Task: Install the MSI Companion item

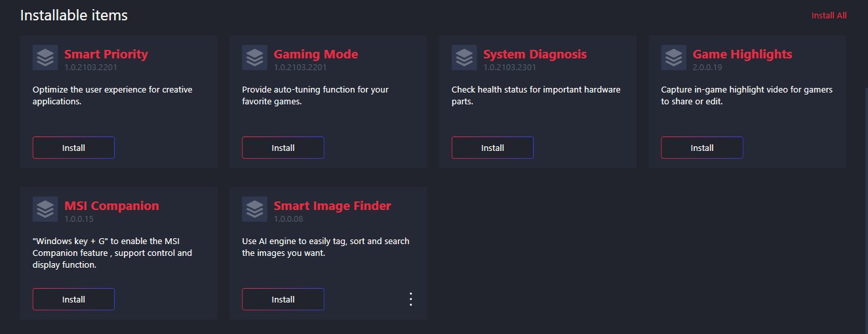Action: tap(73, 299)
